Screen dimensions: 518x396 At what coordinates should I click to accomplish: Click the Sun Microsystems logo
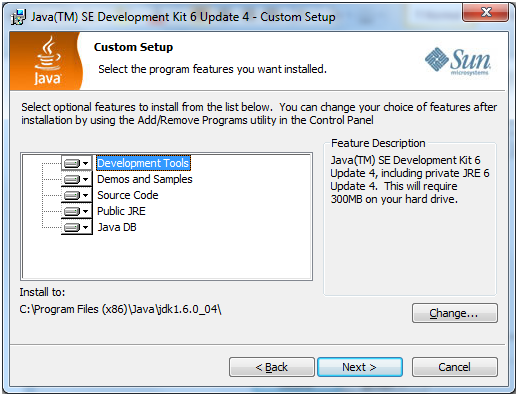pyautogui.click(x=458, y=61)
